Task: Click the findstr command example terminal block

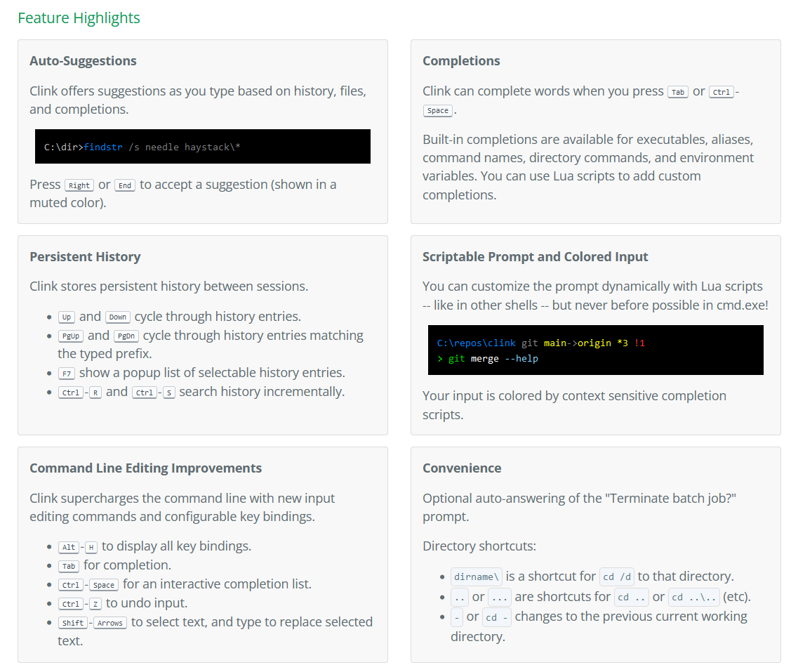Action: 203,147
